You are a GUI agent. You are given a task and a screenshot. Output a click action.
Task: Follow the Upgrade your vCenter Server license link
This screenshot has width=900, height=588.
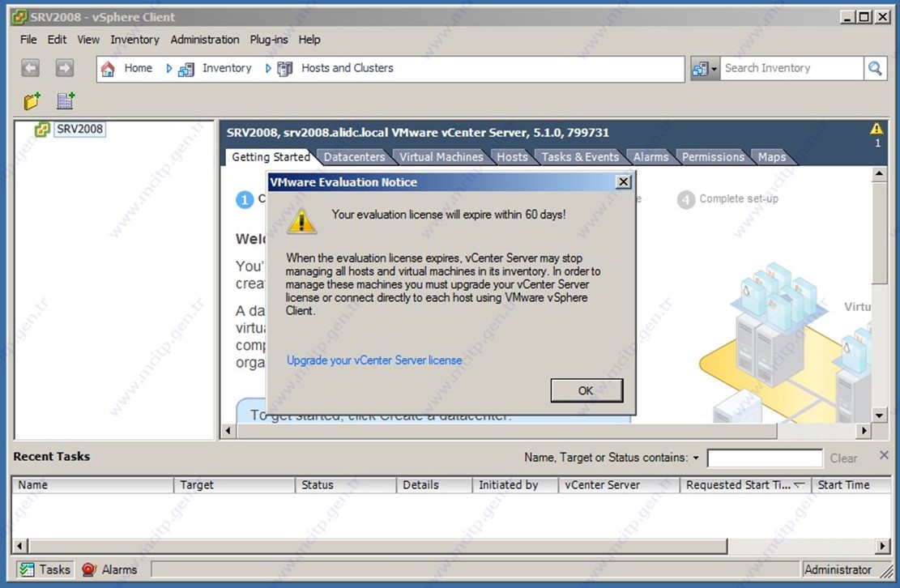tap(374, 360)
